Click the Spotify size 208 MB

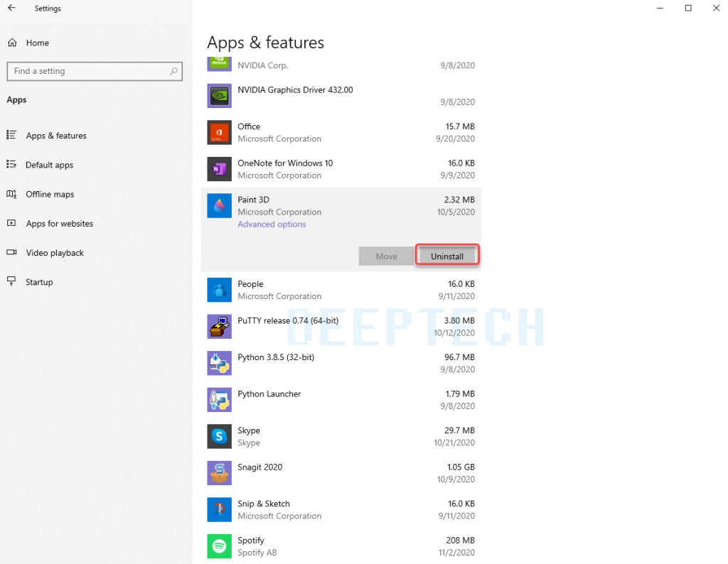461,541
